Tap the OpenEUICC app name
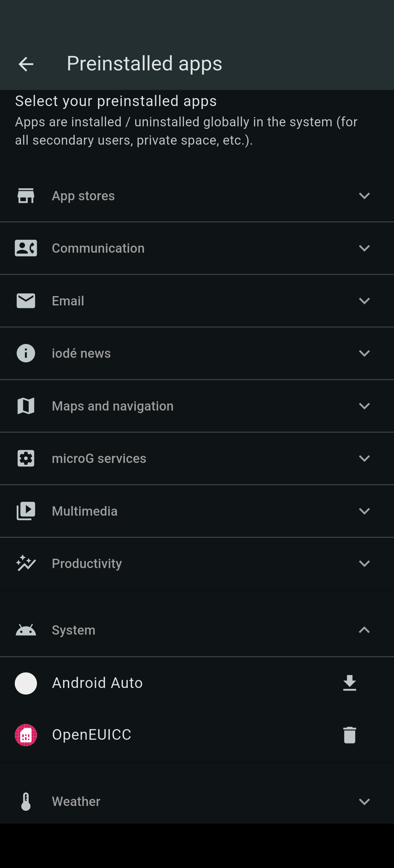The width and height of the screenshot is (394, 868). coord(91,735)
